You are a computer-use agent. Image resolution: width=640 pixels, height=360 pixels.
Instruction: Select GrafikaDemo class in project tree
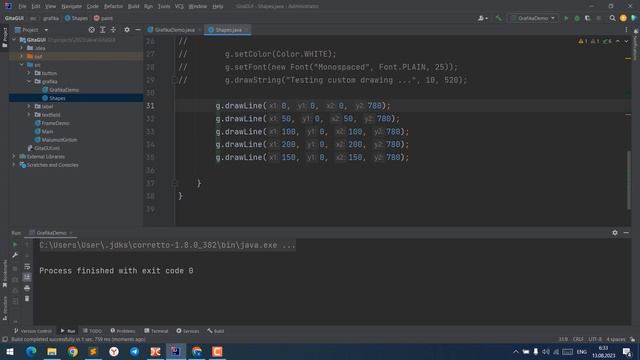click(x=64, y=90)
